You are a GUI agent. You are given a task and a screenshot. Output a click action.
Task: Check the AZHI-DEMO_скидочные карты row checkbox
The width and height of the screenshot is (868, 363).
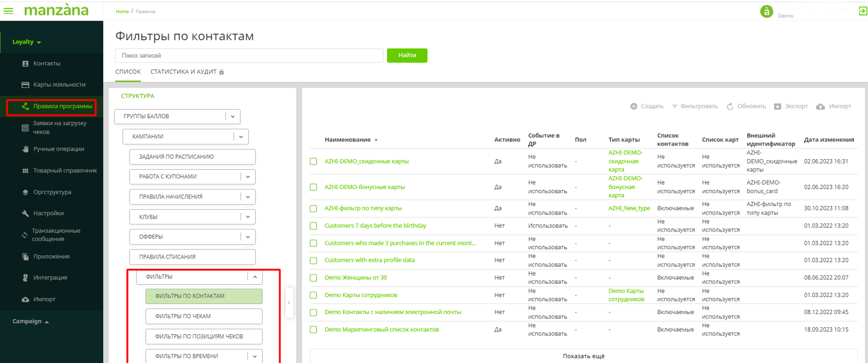[x=313, y=161]
